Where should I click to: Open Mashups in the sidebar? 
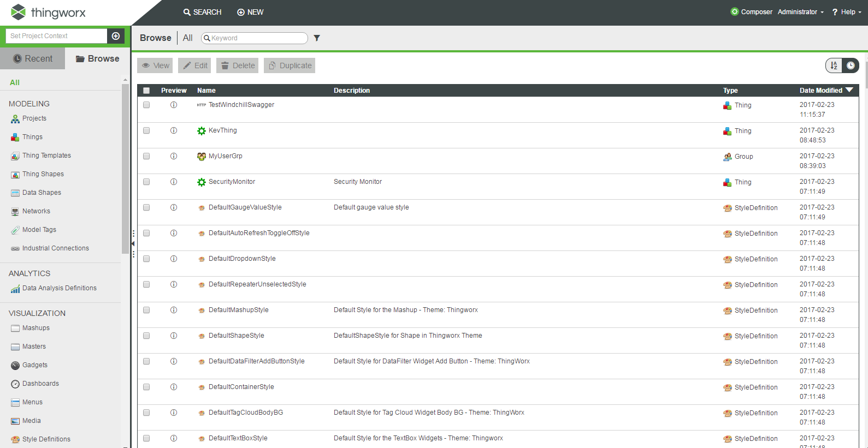[36, 328]
